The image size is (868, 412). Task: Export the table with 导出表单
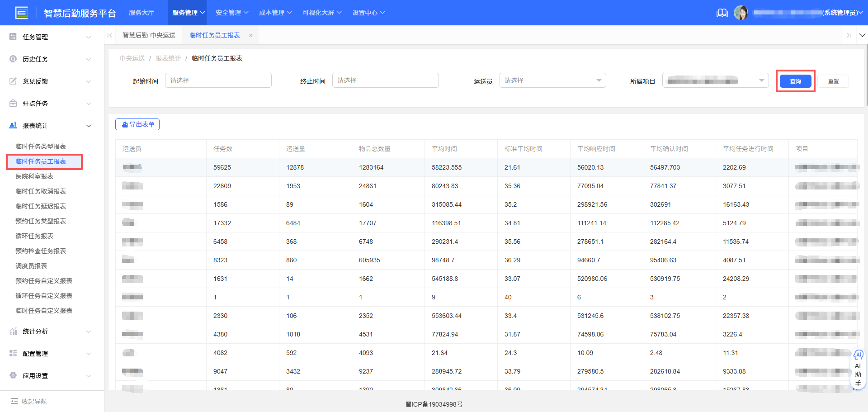[x=137, y=124]
